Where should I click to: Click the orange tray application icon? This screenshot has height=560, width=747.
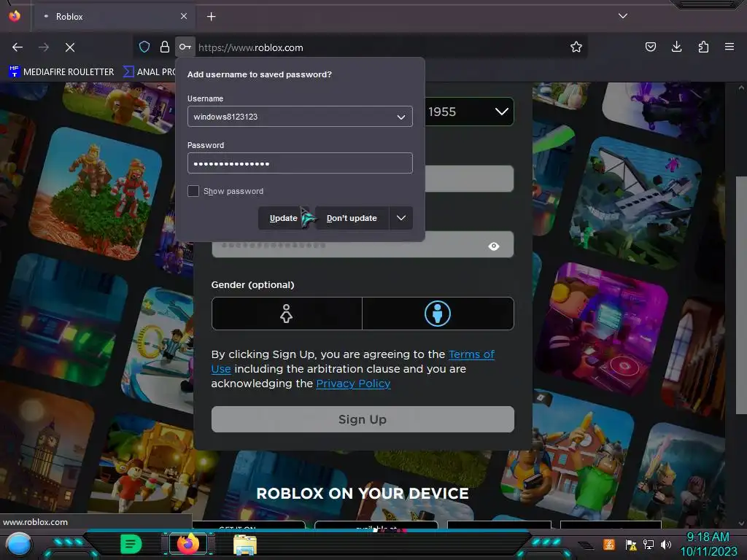click(609, 544)
